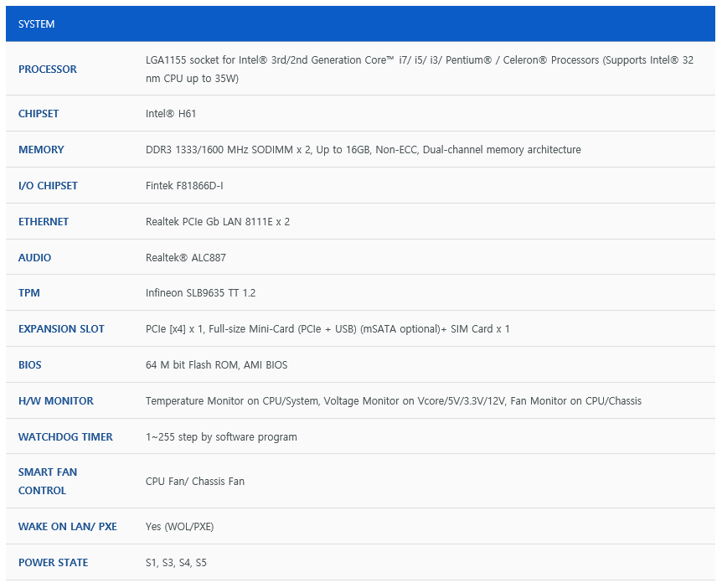Select the Infineon SLB9635 TT 1.2 text
This screenshot has width=722, height=588.
pyautogui.click(x=200, y=293)
